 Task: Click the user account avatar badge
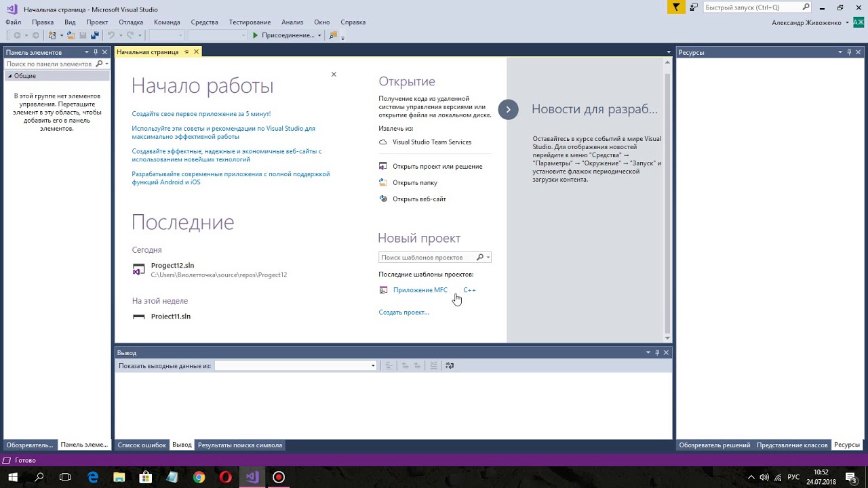tap(859, 22)
